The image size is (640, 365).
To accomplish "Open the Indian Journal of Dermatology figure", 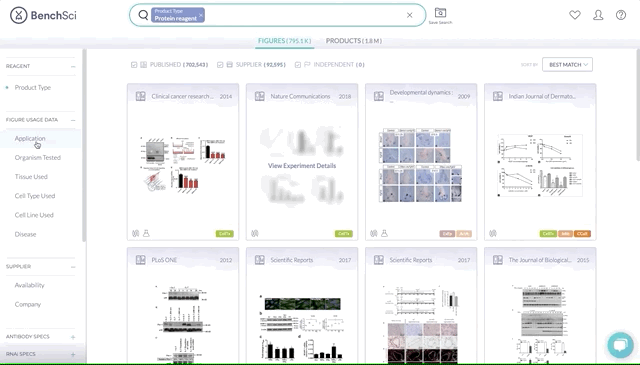I will pos(540,165).
